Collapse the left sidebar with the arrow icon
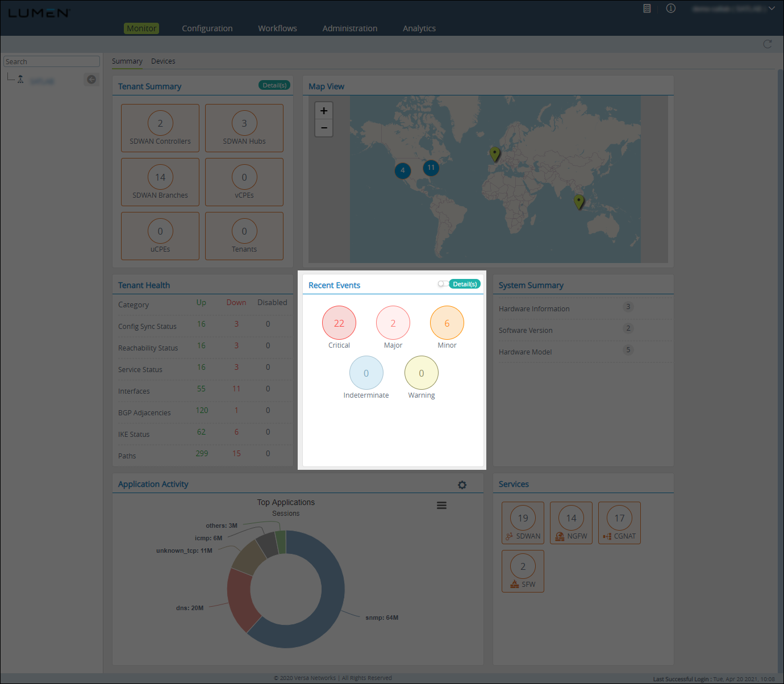This screenshot has width=784, height=684. coord(91,80)
